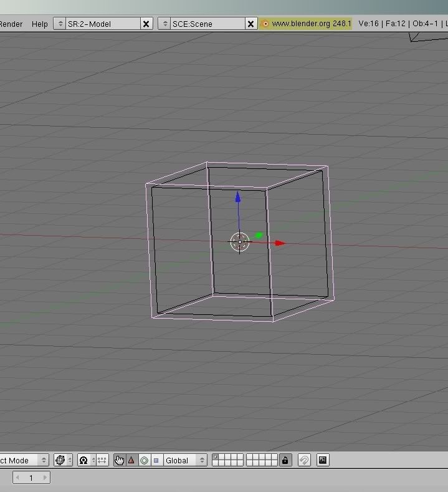Click the up/down arrows beside pivot icon
This screenshot has height=492, width=448.
click(93, 460)
